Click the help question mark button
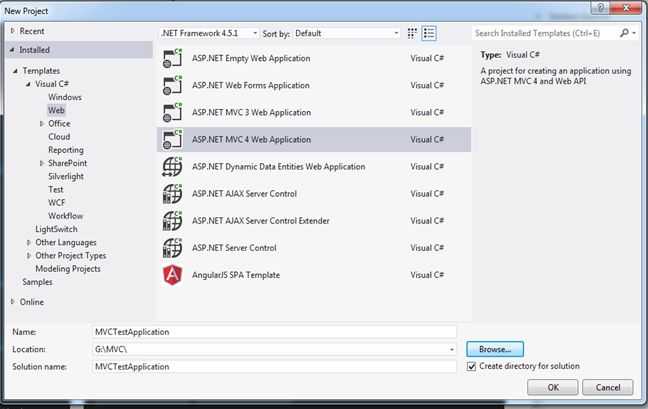648x409 pixels. [600, 7]
